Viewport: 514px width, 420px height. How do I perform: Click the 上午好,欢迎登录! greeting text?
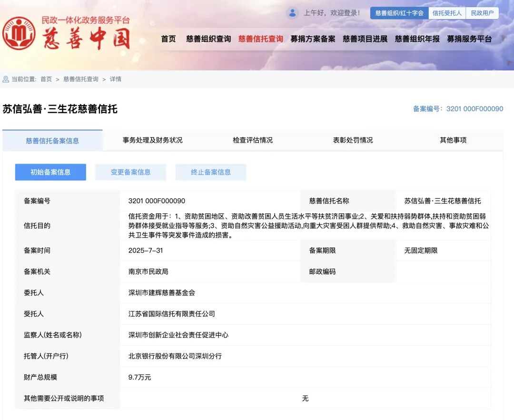coord(331,13)
